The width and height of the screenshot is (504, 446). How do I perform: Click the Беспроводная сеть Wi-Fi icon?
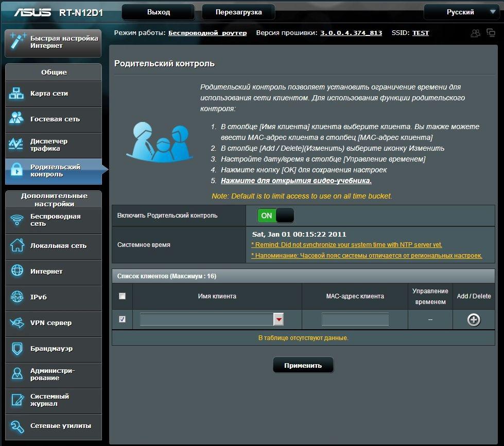[x=17, y=220]
